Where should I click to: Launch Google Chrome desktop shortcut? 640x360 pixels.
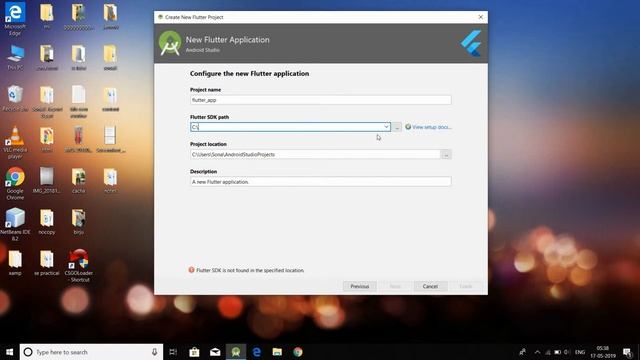click(x=15, y=183)
